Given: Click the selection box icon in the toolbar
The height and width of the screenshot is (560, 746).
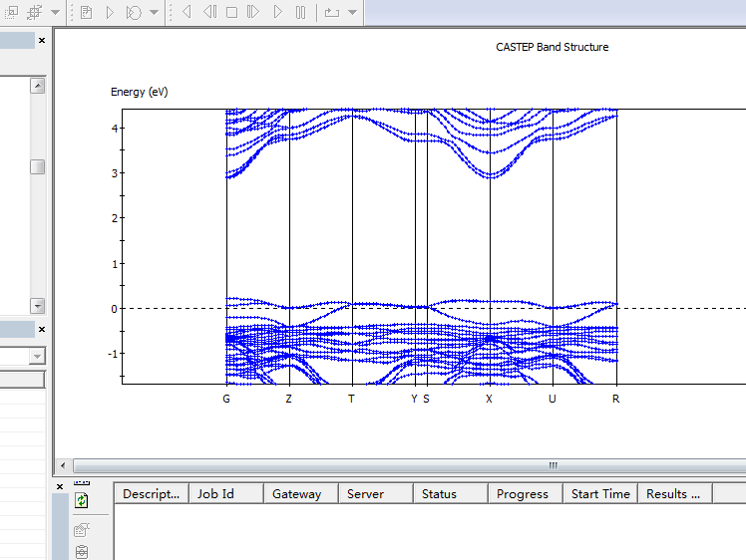Looking at the screenshot, I should point(11,12).
